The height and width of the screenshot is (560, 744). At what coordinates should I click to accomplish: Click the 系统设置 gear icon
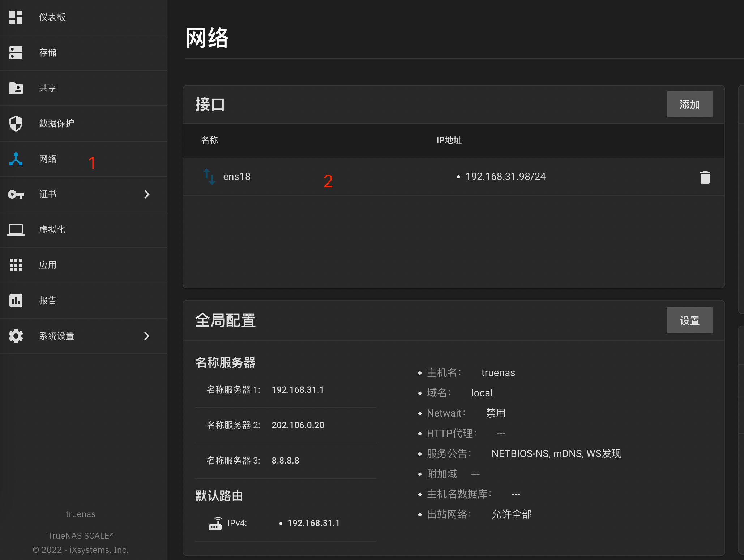pos(16,336)
